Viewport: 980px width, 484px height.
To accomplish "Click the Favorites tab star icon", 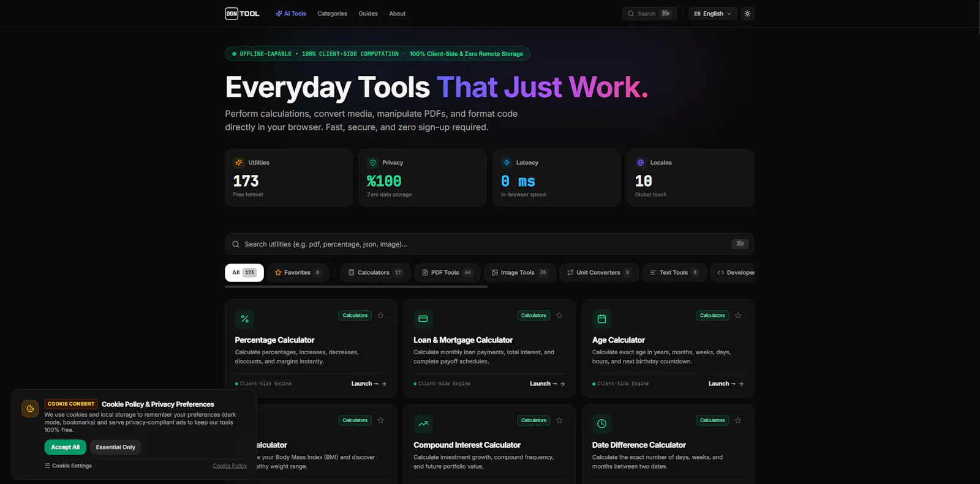I will [278, 273].
